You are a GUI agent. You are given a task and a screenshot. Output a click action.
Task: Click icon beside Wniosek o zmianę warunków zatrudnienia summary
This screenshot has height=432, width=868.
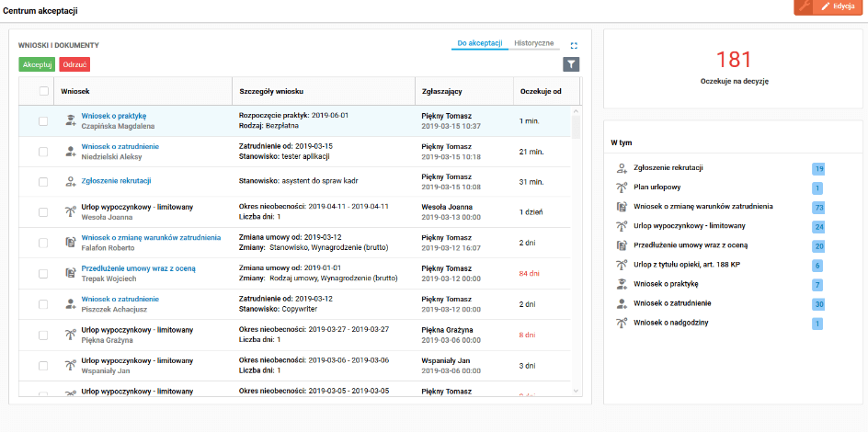(x=621, y=207)
